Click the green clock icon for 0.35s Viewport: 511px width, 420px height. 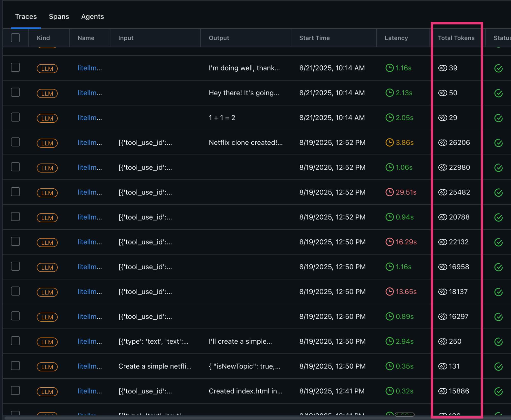pyautogui.click(x=389, y=366)
